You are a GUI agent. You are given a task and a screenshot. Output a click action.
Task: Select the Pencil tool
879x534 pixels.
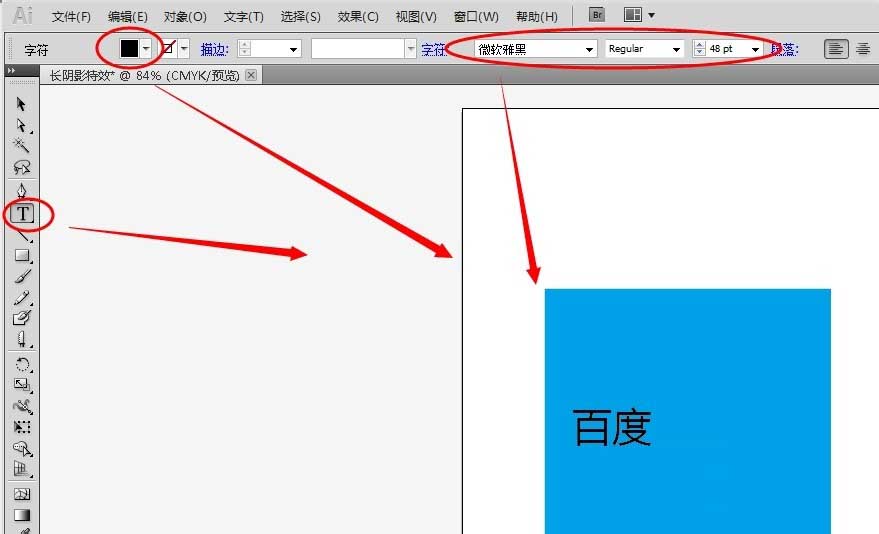point(22,298)
